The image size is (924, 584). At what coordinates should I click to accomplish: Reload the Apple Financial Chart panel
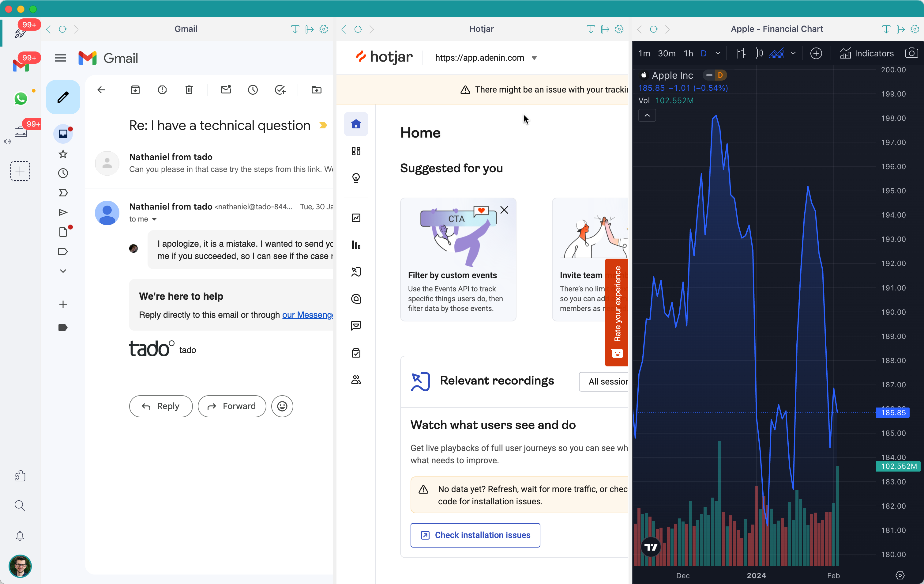click(x=653, y=29)
